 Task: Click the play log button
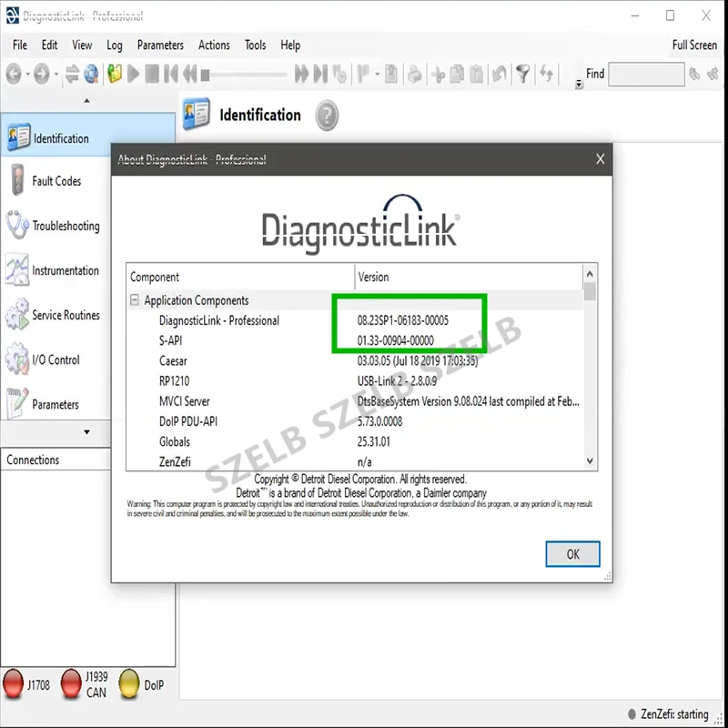coord(133,74)
